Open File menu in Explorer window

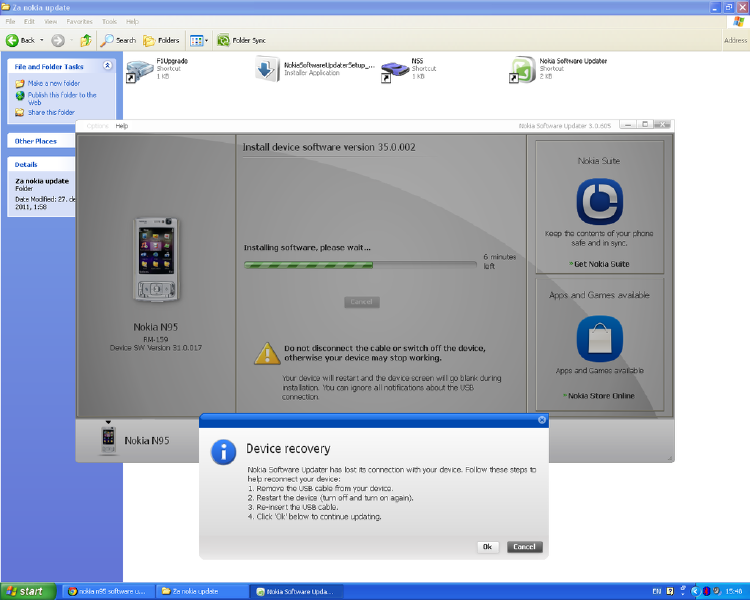point(11,22)
